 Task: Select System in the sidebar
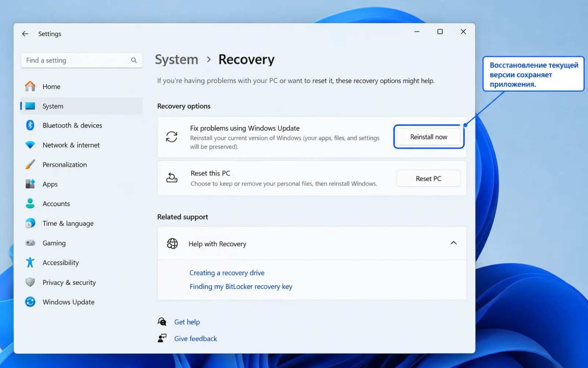point(82,106)
